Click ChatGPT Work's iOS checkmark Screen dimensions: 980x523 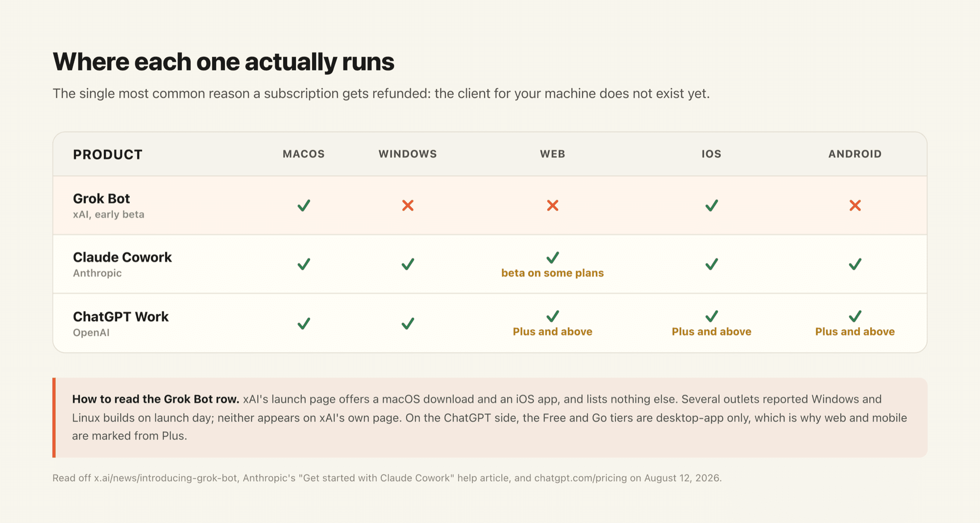click(x=711, y=316)
